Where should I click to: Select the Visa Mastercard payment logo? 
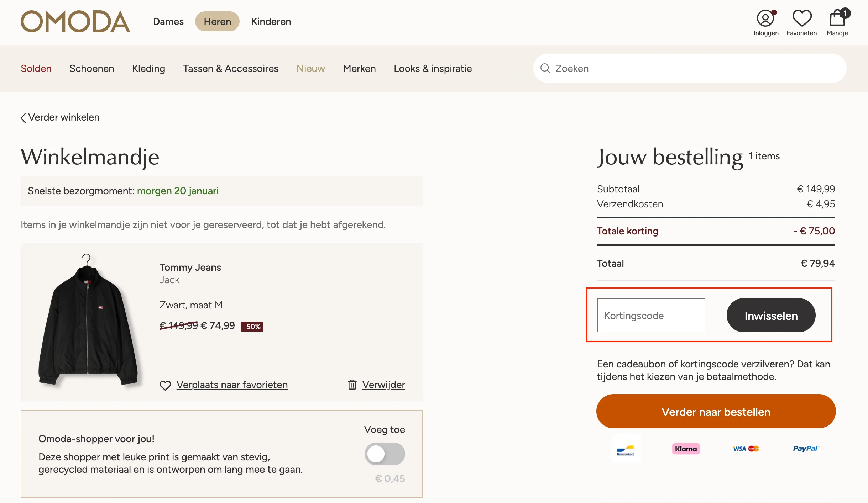pos(745,448)
